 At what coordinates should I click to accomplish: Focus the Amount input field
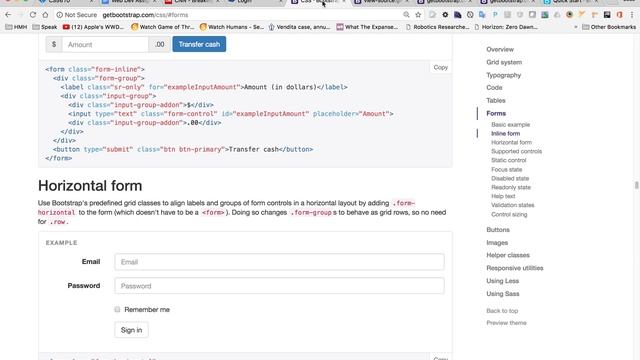pos(105,44)
